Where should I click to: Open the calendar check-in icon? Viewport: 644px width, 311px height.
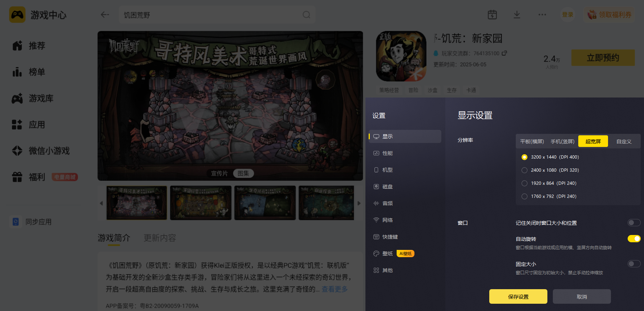(492, 15)
